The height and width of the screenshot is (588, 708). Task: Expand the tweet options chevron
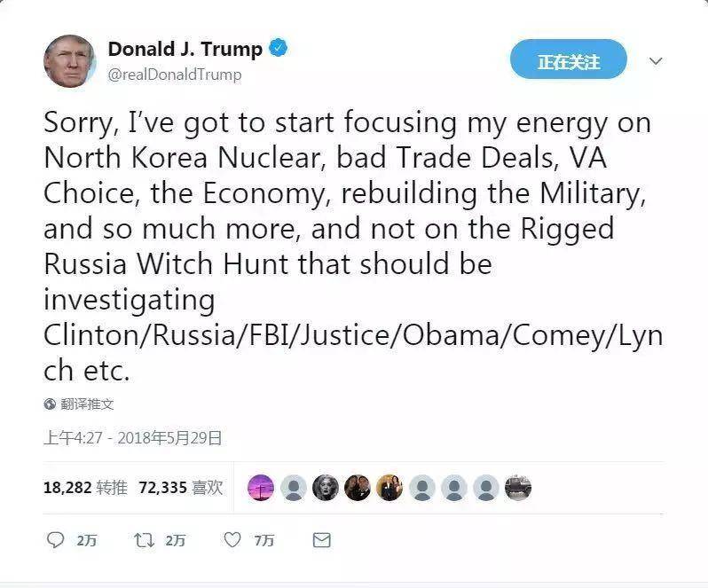656,60
